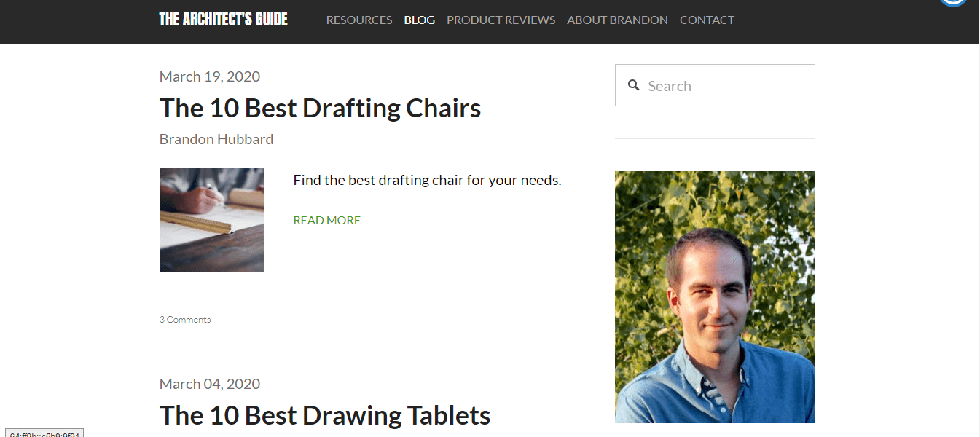Click into the Search input field
The image size is (980, 437).
click(x=725, y=86)
